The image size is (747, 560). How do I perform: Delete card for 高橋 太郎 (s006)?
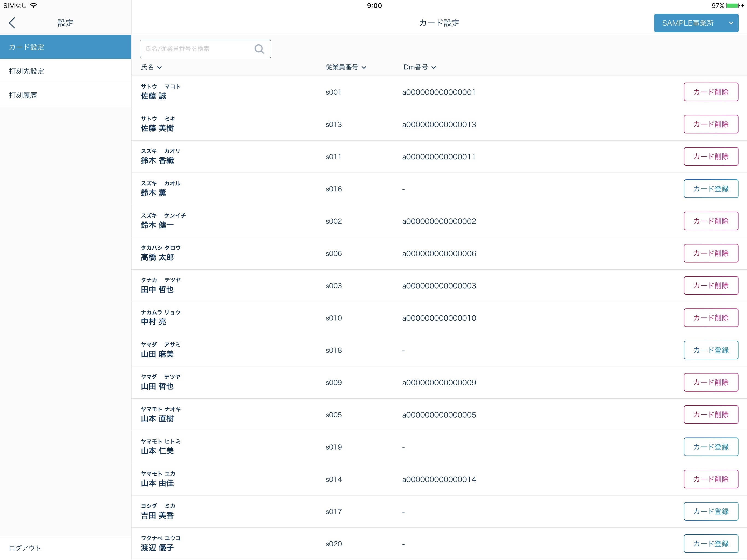coord(711,253)
